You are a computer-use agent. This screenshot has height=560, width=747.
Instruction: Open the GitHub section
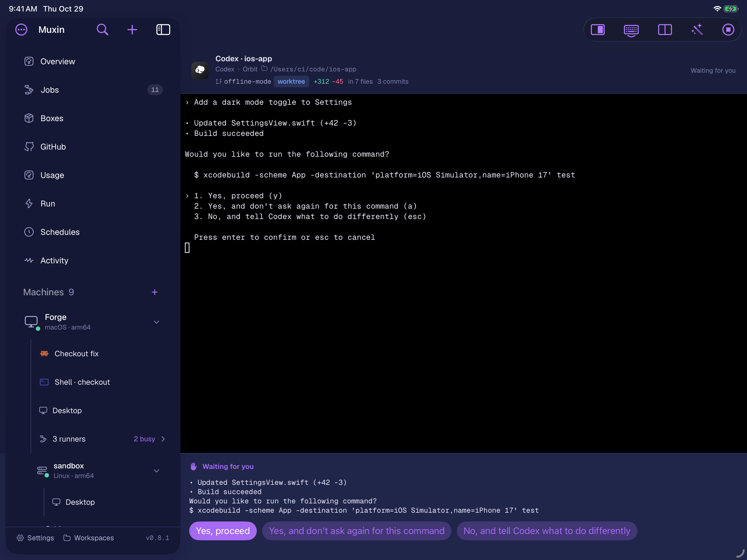point(92,147)
